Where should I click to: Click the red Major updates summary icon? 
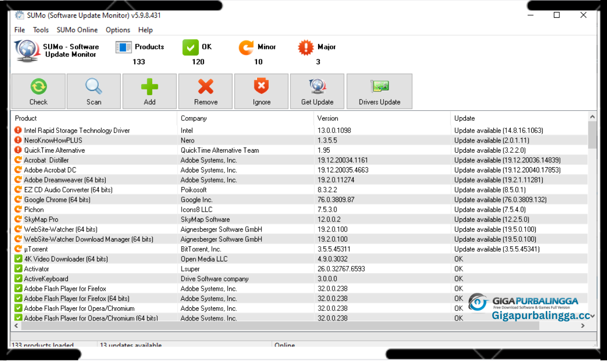[x=306, y=48]
